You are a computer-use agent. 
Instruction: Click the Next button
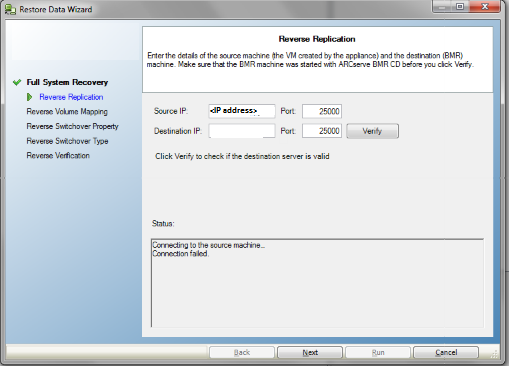[x=310, y=352]
